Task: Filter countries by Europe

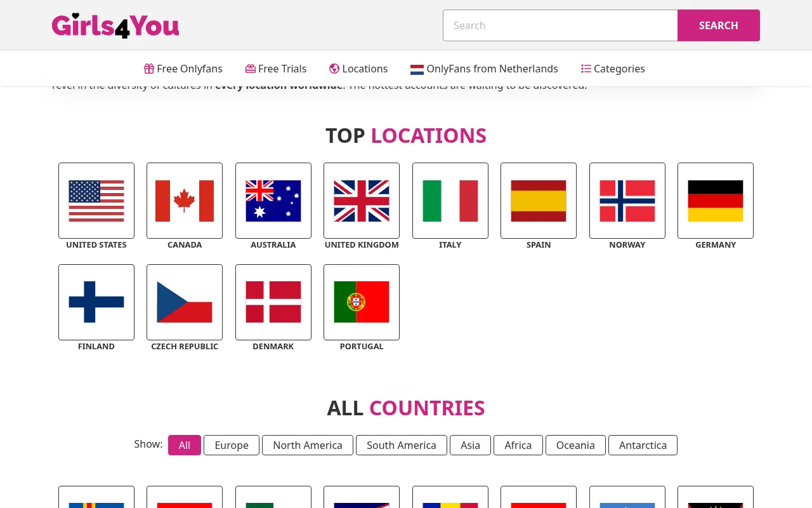Action: tap(232, 445)
